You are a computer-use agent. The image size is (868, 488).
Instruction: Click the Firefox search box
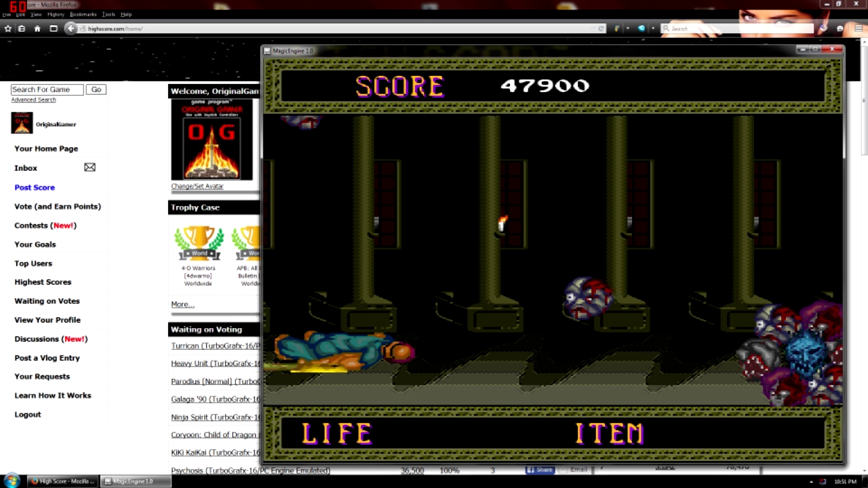(x=737, y=28)
